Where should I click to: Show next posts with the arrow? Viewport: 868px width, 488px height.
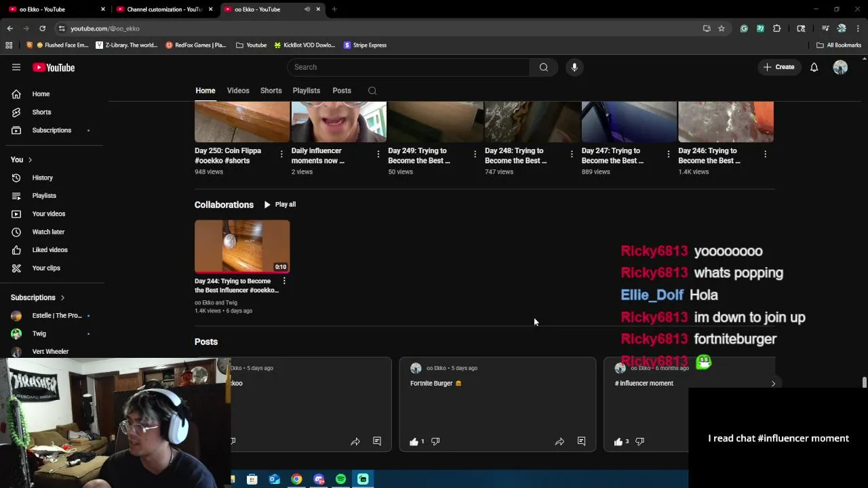pos(773,384)
